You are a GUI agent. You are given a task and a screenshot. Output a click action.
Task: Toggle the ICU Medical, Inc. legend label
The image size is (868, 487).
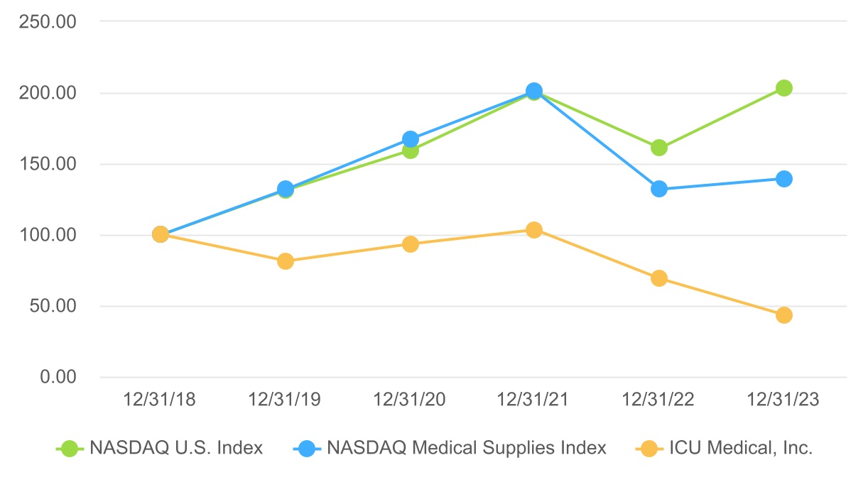(741, 449)
